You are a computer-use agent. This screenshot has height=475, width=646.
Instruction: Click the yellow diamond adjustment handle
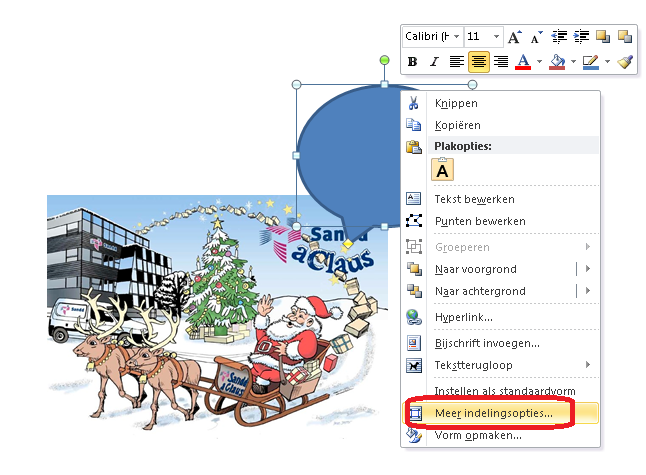point(348,244)
